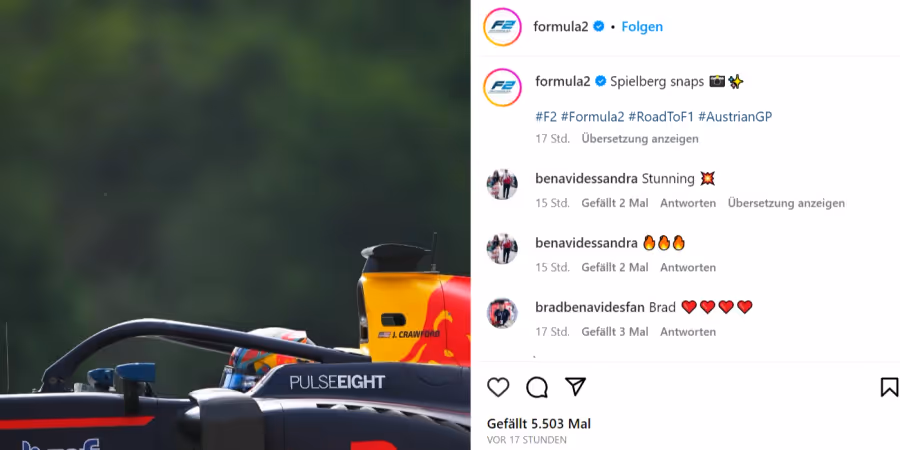Save post with the bookmark icon
Screen dimensions: 900x450
889,387
